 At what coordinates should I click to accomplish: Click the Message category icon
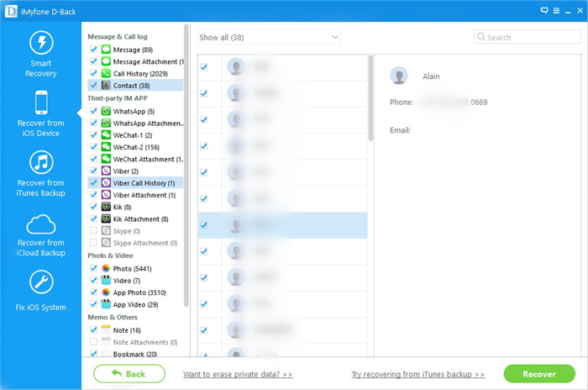click(106, 50)
